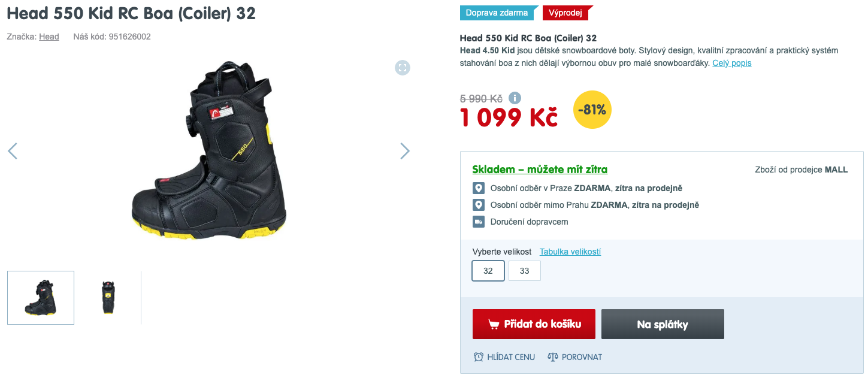
Task: Click the Výprodej sale tag
Action: [567, 13]
